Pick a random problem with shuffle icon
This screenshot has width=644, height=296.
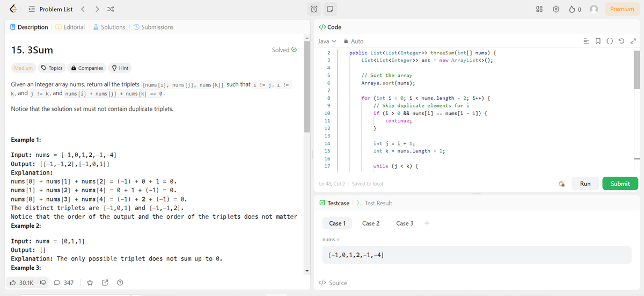[110, 9]
